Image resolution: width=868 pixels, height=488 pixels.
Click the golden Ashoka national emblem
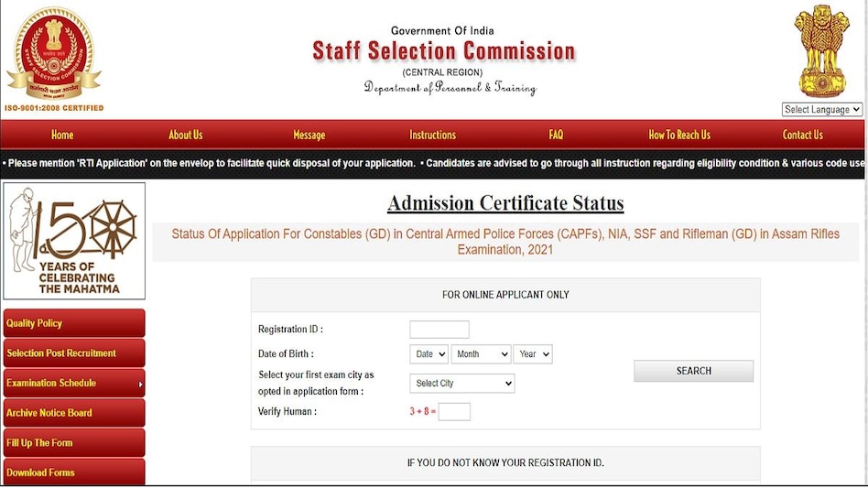[821, 51]
